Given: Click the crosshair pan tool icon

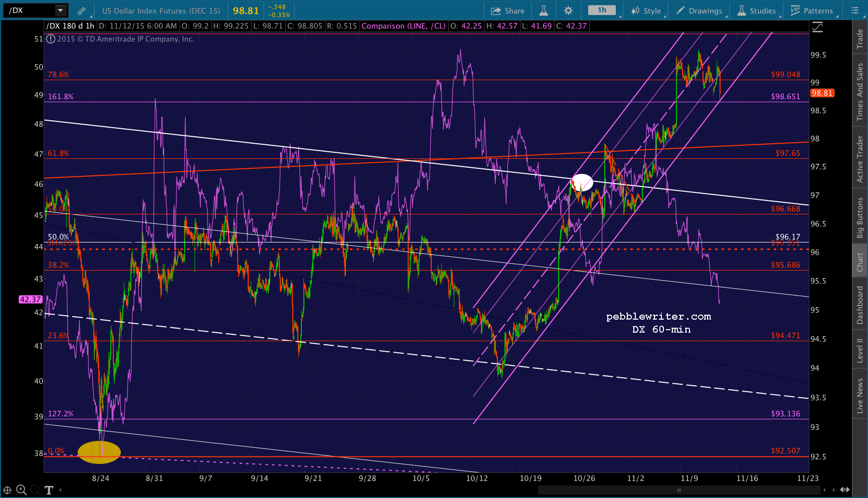Looking at the screenshot, I should coord(8,490).
